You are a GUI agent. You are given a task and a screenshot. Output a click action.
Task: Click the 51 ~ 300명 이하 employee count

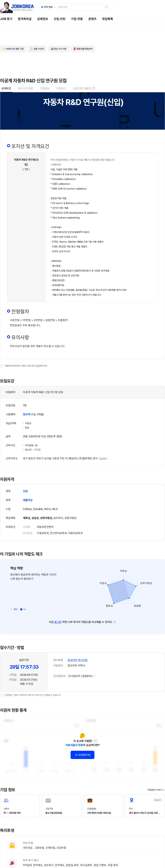[x=12, y=813]
